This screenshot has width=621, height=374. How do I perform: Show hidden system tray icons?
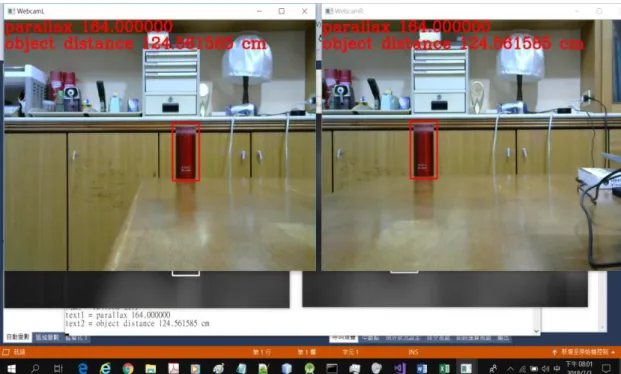tap(511, 368)
